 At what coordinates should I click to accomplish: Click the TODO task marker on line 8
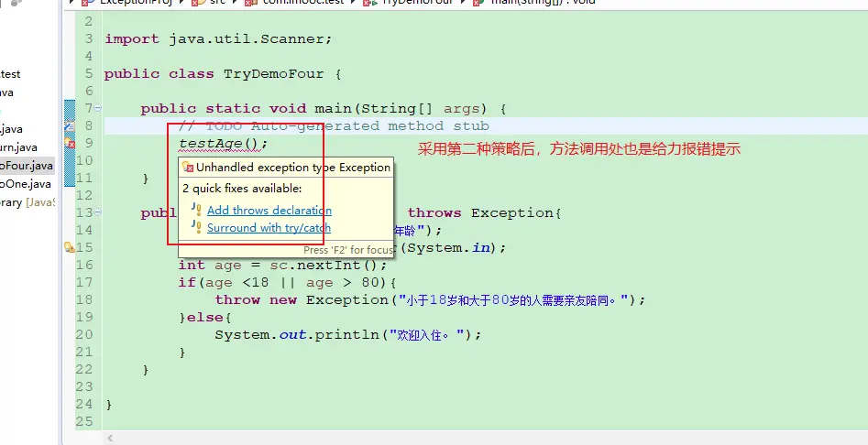tap(70, 126)
